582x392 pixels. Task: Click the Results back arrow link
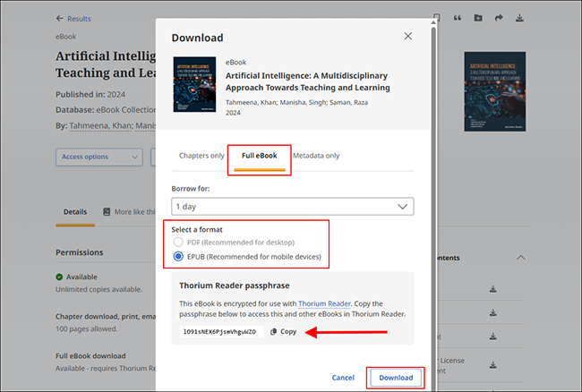[73, 19]
